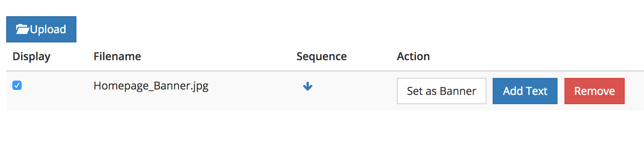The image size is (644, 152).
Task: Click the blue checked box under Display
Action: pos(17,85)
